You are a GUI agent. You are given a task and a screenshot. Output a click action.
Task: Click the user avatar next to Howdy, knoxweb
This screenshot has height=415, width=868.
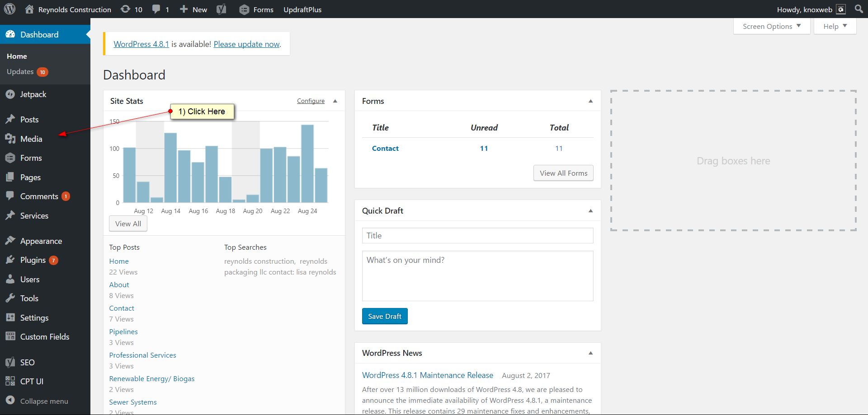point(841,9)
